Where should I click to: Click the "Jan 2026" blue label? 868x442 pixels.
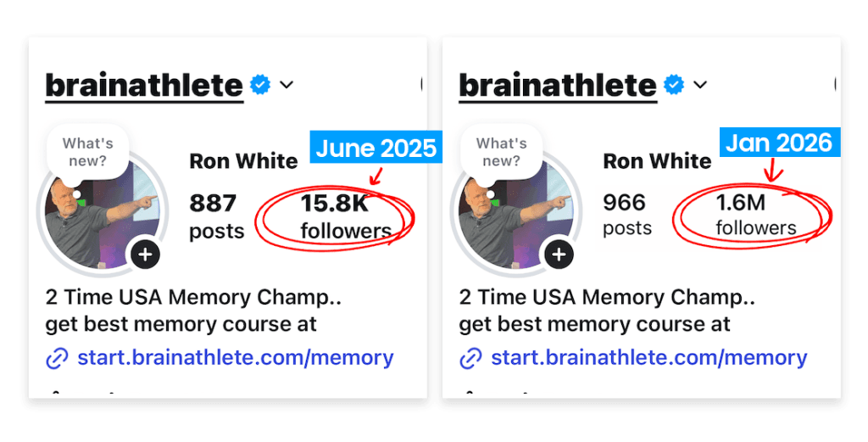point(778,143)
